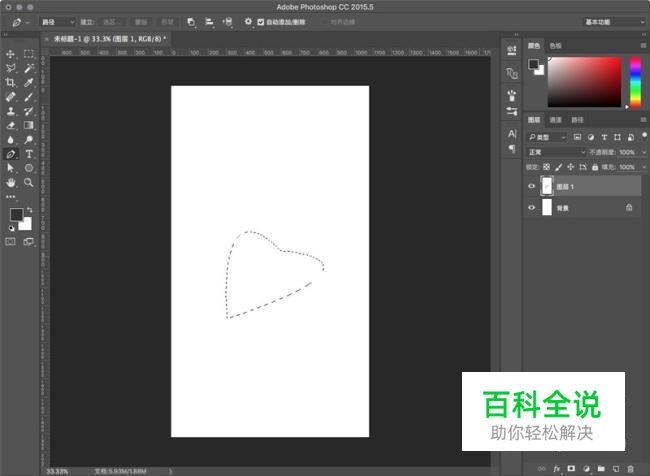This screenshot has width=650, height=476.
Task: Select the Hand tool
Action: pos(10,183)
